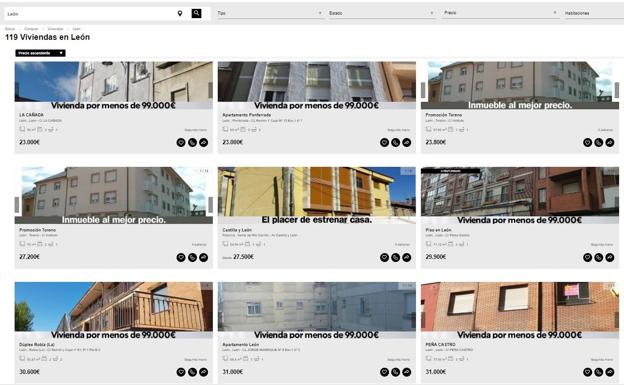Image resolution: width=624 pixels, height=385 pixels.
Task: Click phone icon on Piso en León card
Action: pos(599,258)
